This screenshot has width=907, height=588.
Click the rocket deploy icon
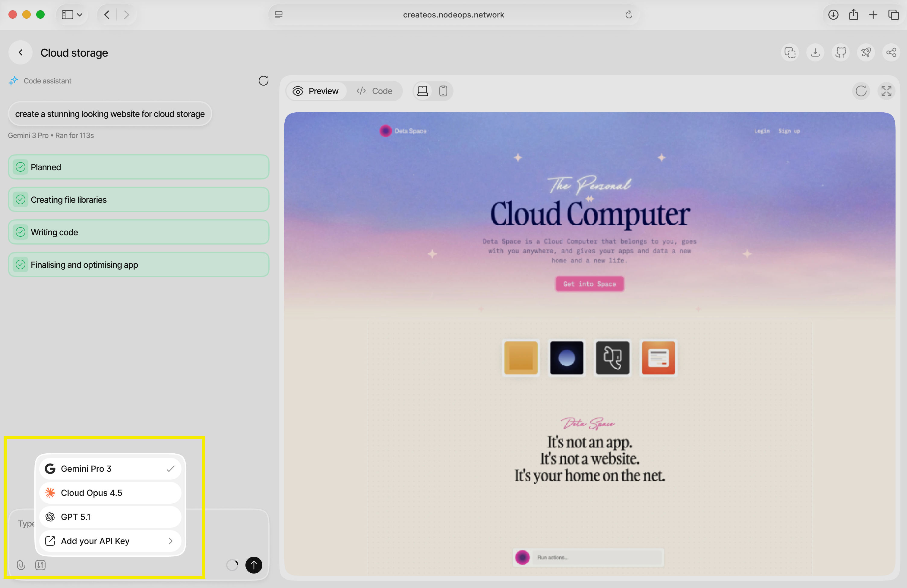pyautogui.click(x=865, y=52)
